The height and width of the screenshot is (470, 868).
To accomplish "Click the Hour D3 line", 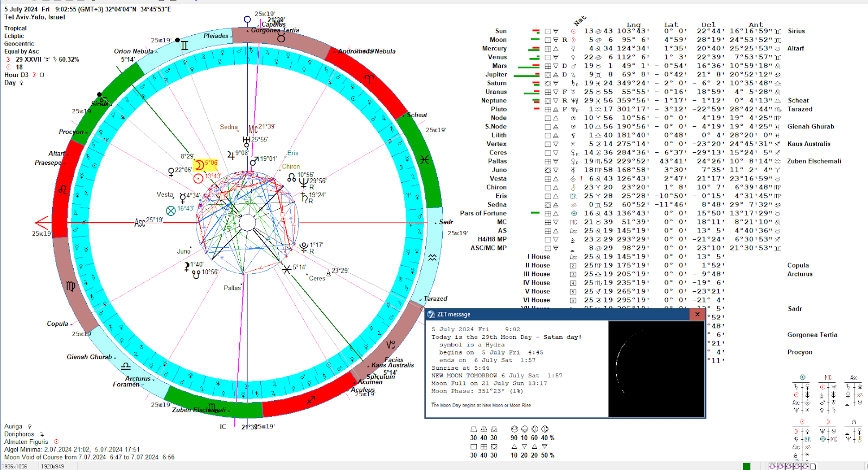I will tap(24, 75).
